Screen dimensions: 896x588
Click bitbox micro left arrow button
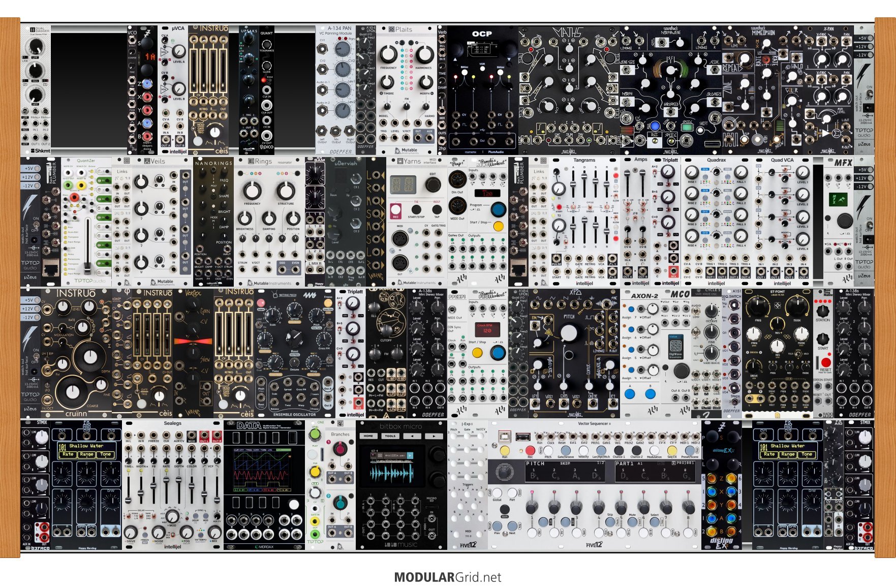pos(412,436)
